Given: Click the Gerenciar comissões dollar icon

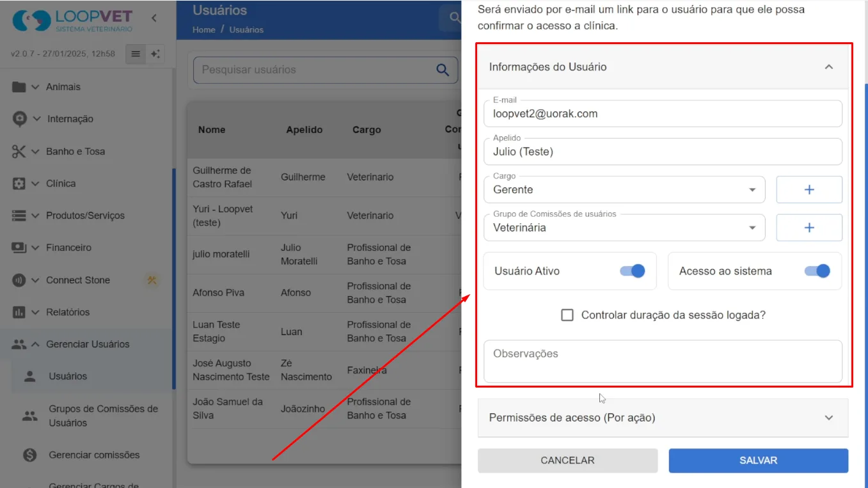Looking at the screenshot, I should pyautogui.click(x=30, y=455).
